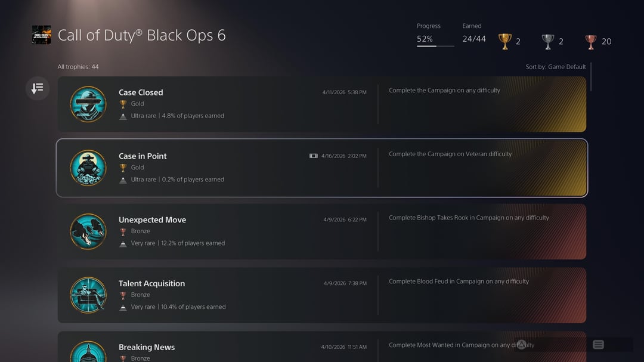Screen dimensions: 644x362
Task: Click the gold trophy count icon
Action: 504,41
